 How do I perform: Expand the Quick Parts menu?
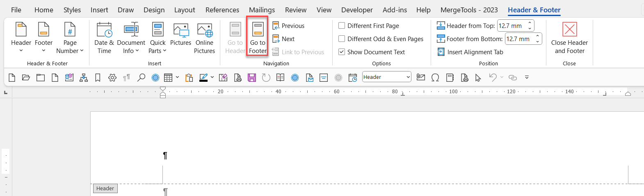tap(158, 38)
